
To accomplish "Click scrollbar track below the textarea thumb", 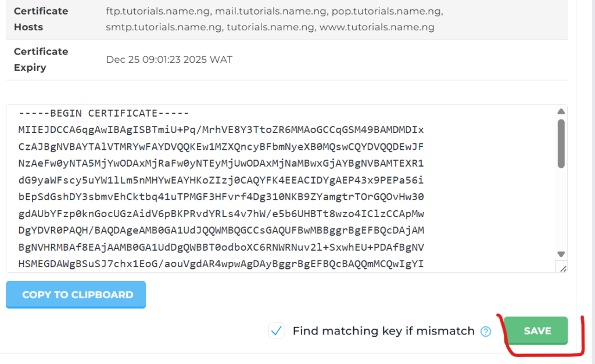I will tap(561, 209).
